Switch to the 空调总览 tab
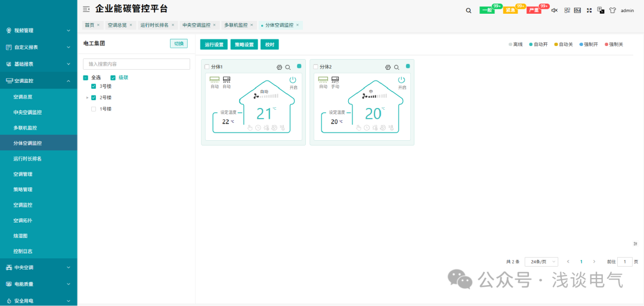 pos(117,25)
